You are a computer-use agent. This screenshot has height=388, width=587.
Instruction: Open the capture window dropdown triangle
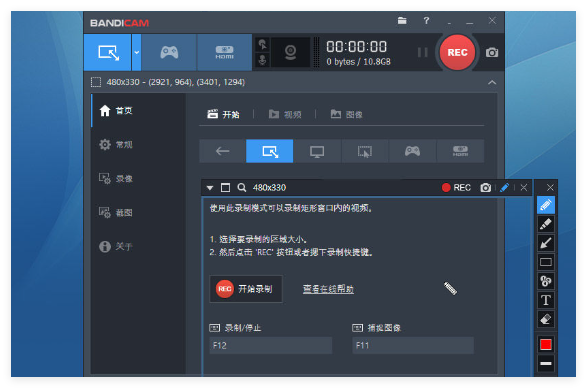(x=210, y=188)
